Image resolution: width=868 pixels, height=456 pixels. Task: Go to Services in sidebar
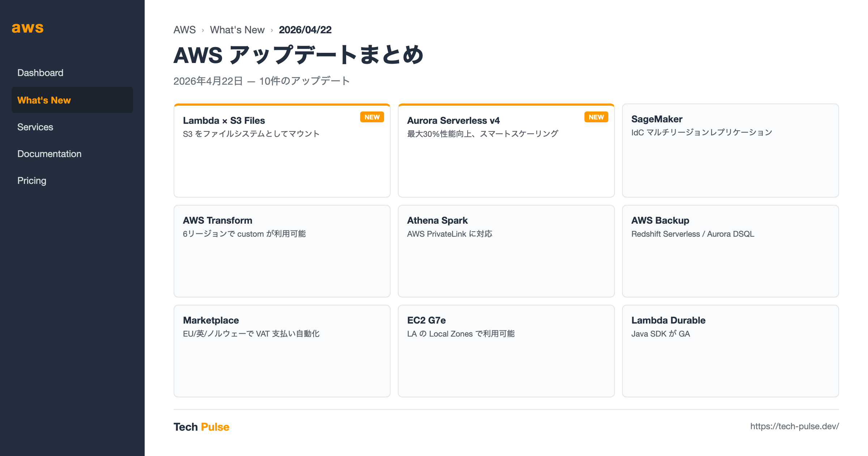click(72, 127)
